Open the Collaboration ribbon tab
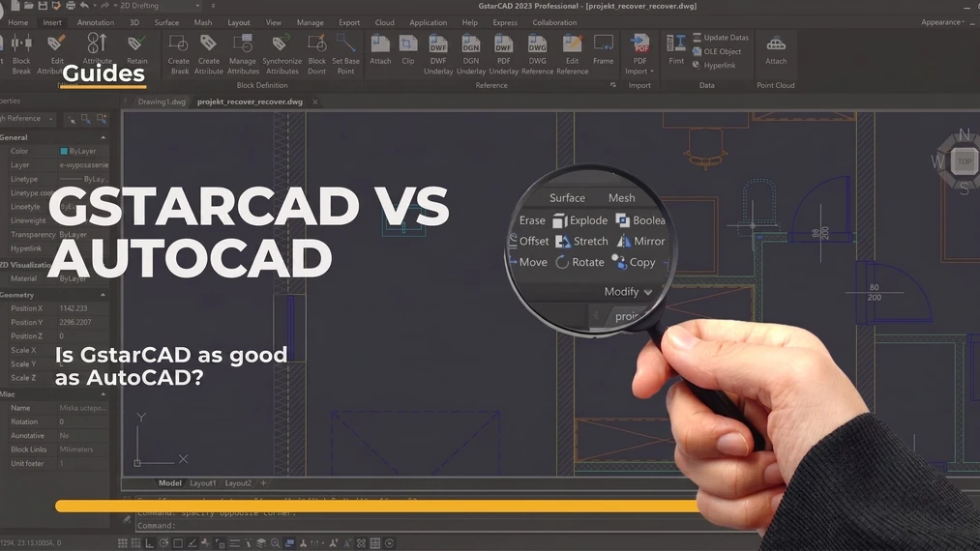Screen dimensions: 980x551 [x=554, y=22]
